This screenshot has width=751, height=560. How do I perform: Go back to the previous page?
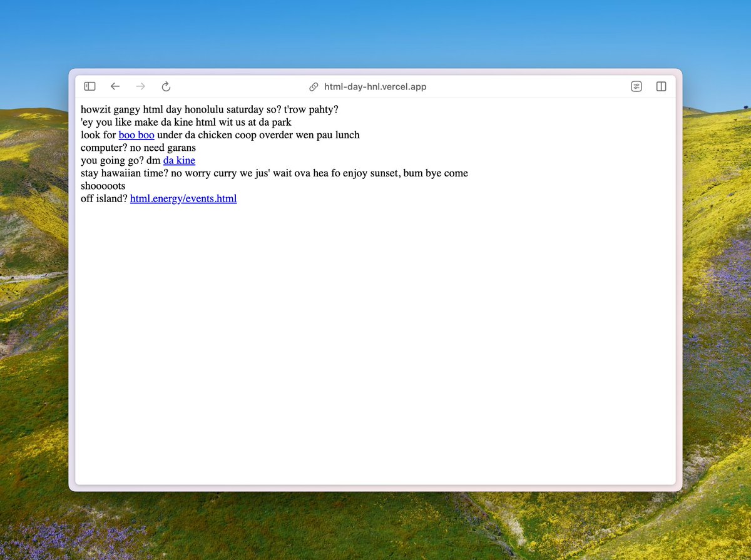tap(115, 86)
